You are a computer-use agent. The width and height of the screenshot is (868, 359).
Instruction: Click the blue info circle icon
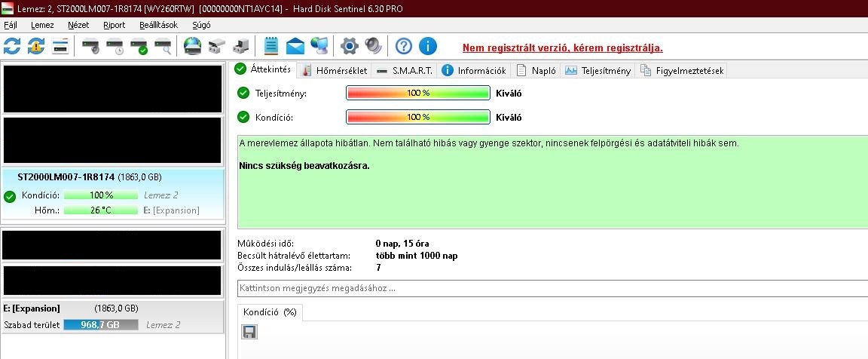(x=428, y=46)
